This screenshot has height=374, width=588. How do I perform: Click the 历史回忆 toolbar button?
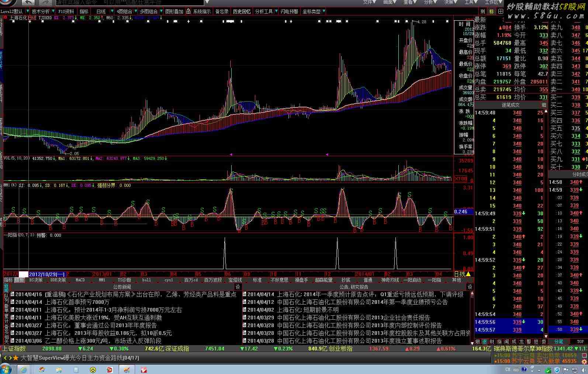click(x=242, y=11)
